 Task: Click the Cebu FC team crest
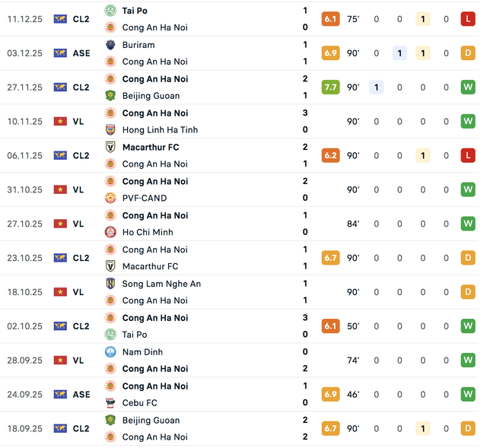(110, 403)
